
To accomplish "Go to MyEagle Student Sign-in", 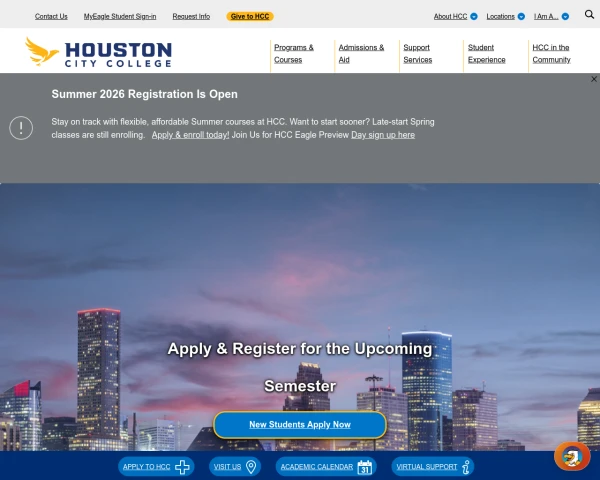I will [120, 16].
